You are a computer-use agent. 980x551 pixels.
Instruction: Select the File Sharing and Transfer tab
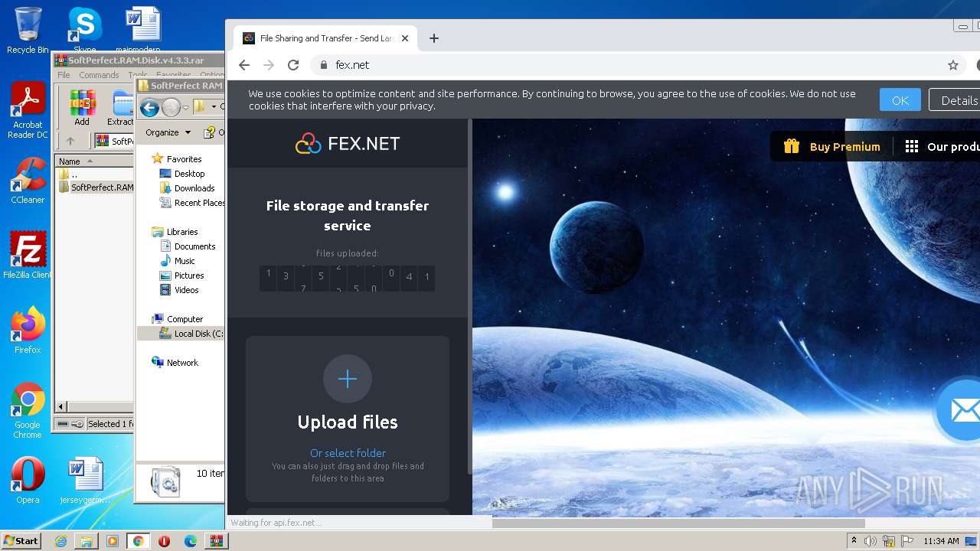(x=326, y=38)
